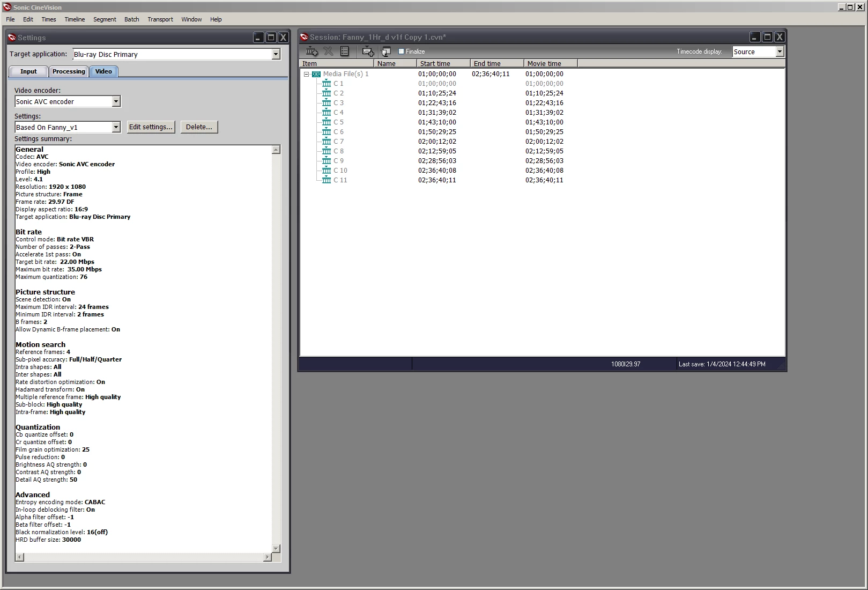Click the Media File(s) 1 tape icon
The image size is (868, 590).
316,74
